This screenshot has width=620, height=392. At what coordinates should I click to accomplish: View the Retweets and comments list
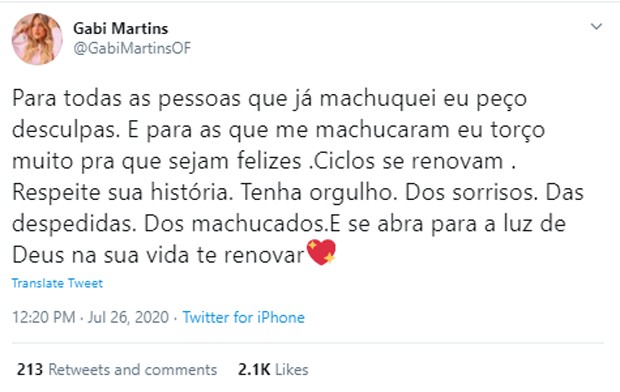point(132,369)
